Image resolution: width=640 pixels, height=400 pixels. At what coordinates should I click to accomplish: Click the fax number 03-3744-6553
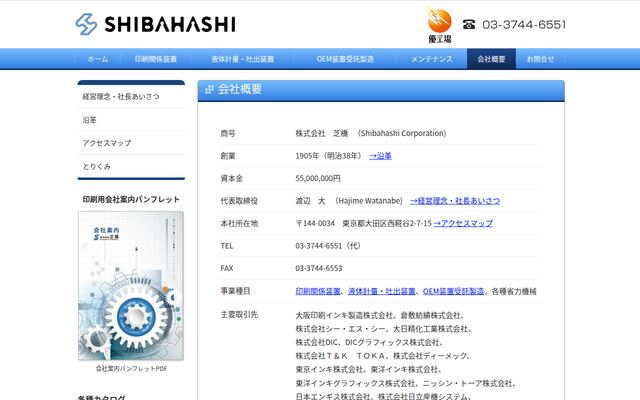(319, 268)
